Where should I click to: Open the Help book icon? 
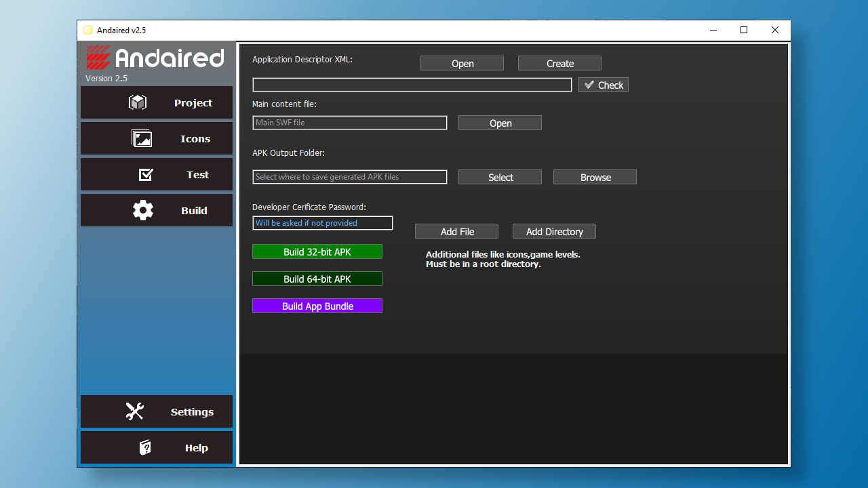(x=144, y=447)
